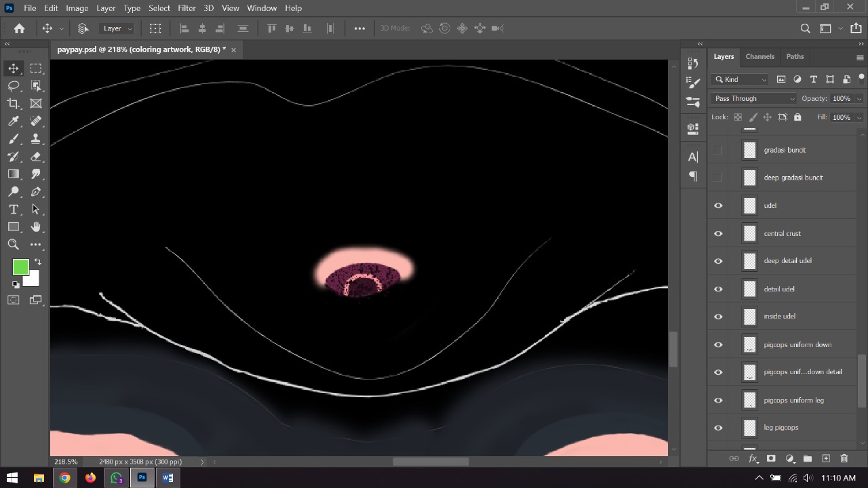Expand the Move tool preset picker arrow
This screenshot has width=868, height=488.
[x=62, y=28]
